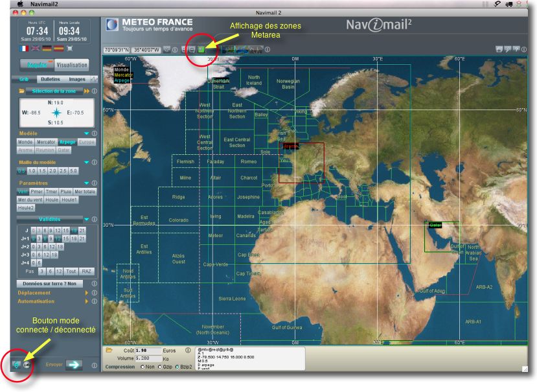This screenshot has height=392, width=537.
Task: Send request with the Envoyer arrow
Action: pyautogui.click(x=74, y=365)
